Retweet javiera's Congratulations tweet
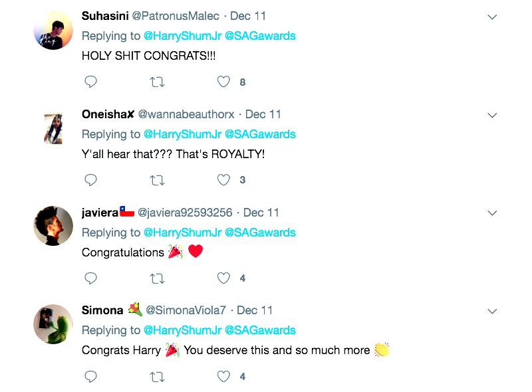Viewport: 532px width, 392px height. click(x=158, y=278)
